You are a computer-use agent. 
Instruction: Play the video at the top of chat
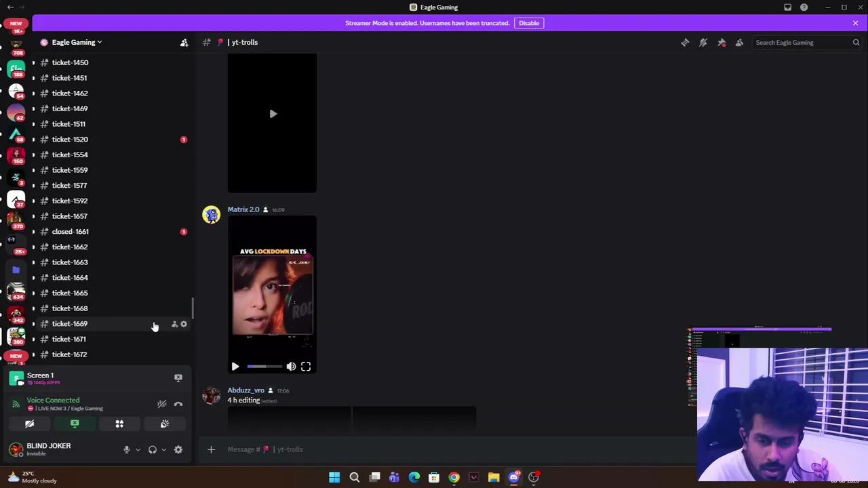coord(273,114)
